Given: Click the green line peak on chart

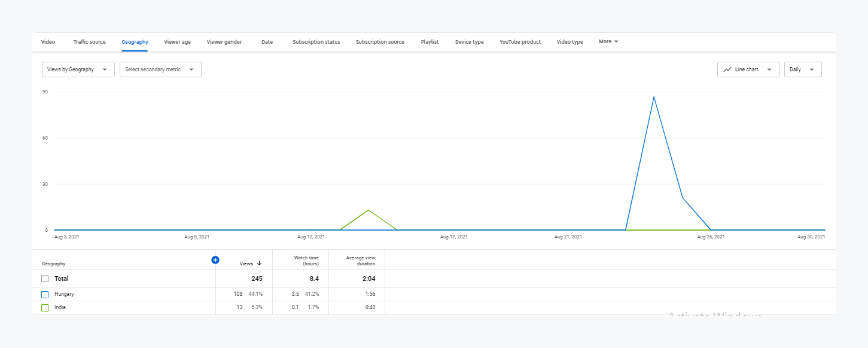Looking at the screenshot, I should coord(368,210).
